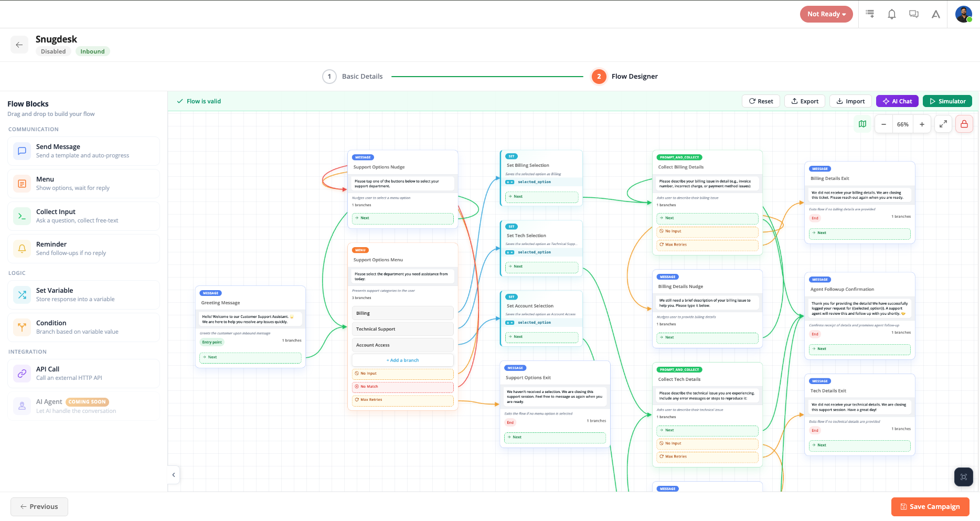Click the back arrow next to Snugdesk
The height and width of the screenshot is (521, 980).
tap(19, 45)
